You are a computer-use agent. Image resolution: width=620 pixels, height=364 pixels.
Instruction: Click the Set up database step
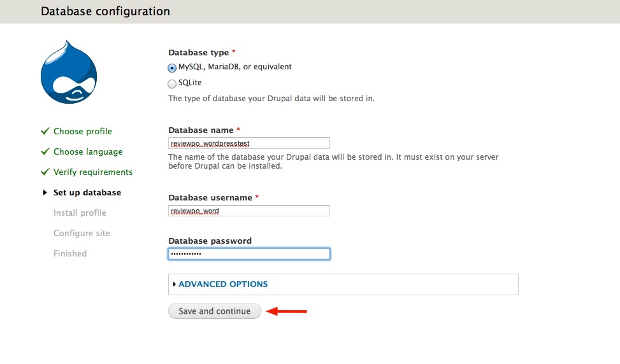tap(87, 193)
